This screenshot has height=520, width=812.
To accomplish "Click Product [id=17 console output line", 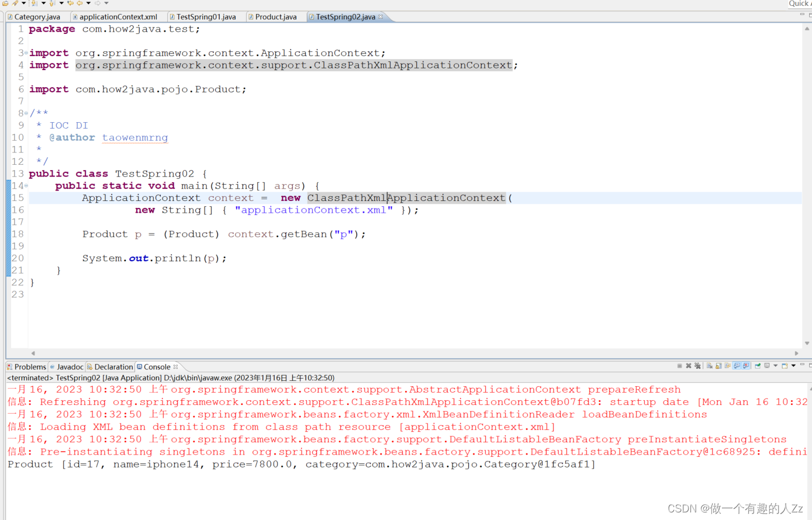I will point(302,464).
